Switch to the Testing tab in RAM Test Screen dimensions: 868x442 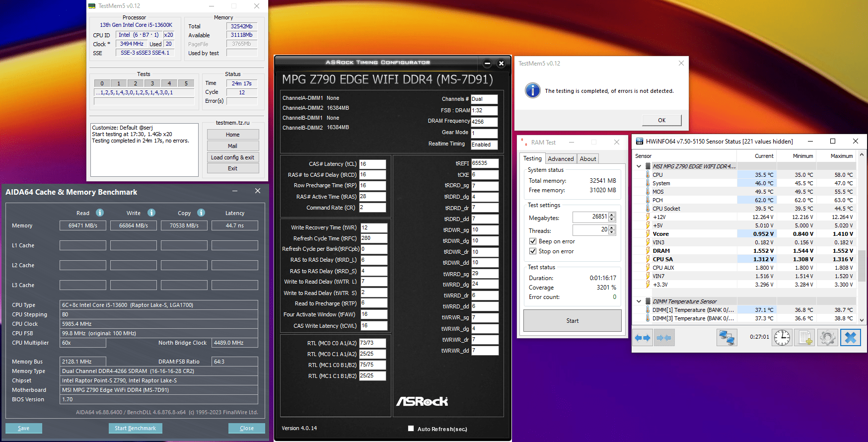pyautogui.click(x=532, y=158)
